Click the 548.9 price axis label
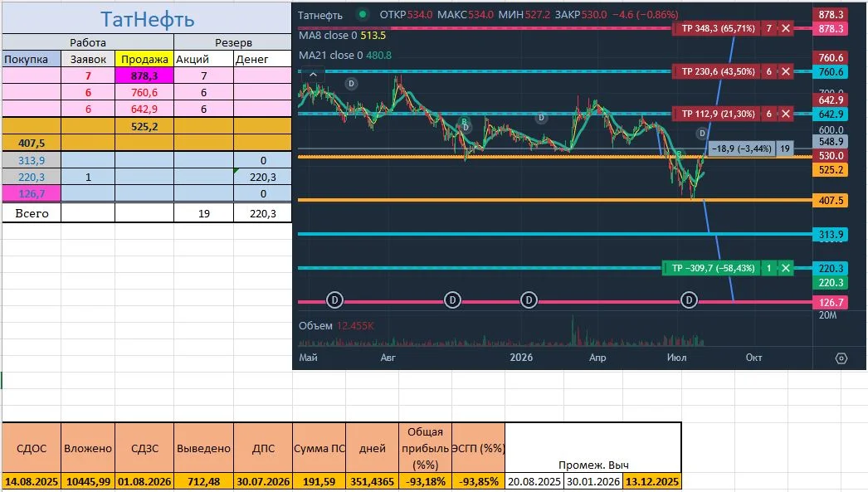This screenshot has height=492, width=868. 831,142
